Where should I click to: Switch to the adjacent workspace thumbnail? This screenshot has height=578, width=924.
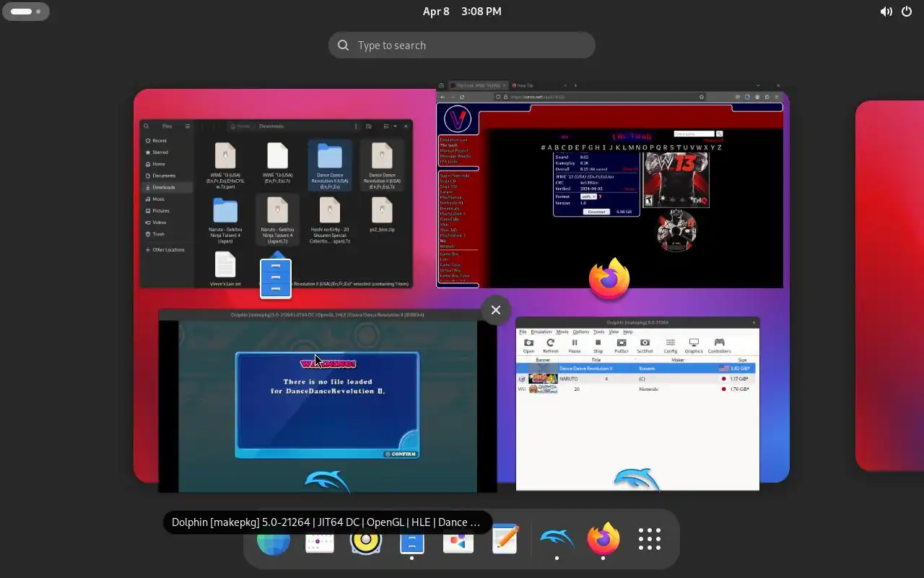click(x=889, y=285)
